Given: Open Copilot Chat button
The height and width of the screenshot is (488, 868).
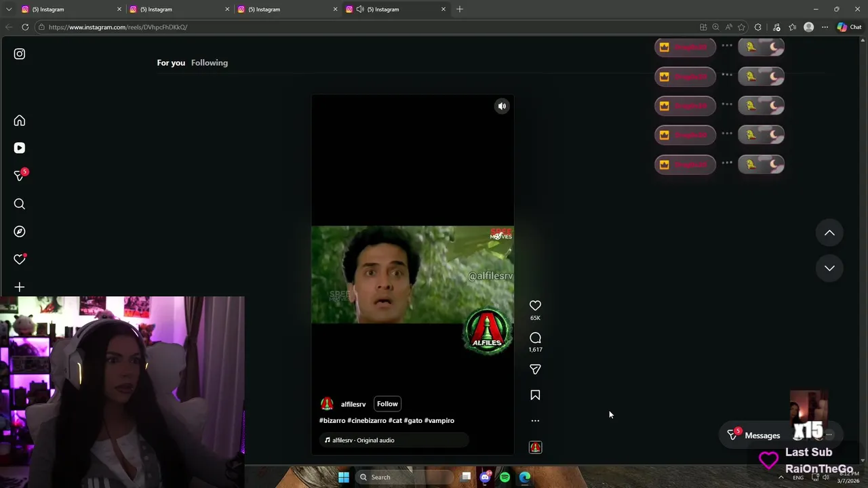Looking at the screenshot, I should [x=849, y=27].
